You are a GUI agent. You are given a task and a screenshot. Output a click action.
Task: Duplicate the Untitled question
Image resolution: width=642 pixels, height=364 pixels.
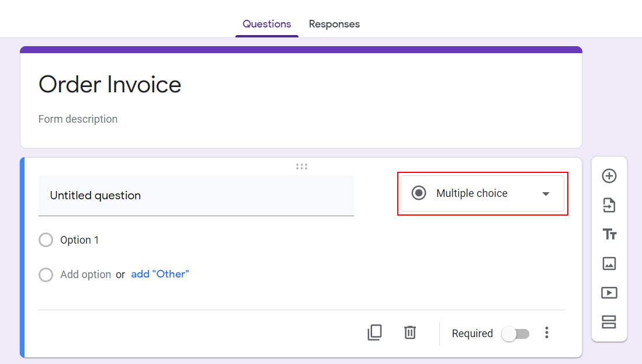tap(374, 333)
